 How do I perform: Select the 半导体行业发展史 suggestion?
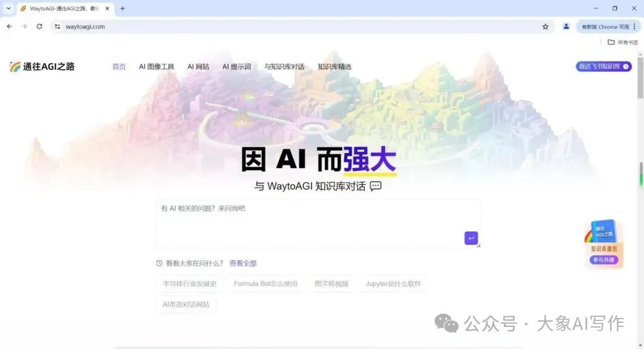point(190,283)
